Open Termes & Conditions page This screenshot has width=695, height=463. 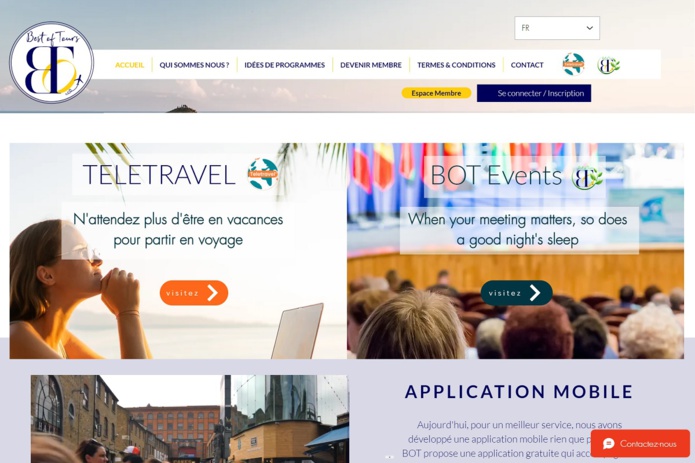[x=456, y=65]
